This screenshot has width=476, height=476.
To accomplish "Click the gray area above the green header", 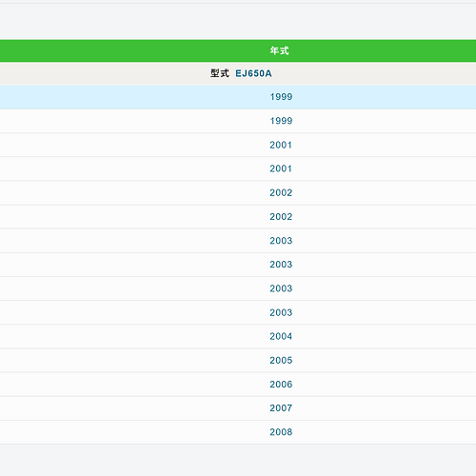I will click(x=238, y=22).
